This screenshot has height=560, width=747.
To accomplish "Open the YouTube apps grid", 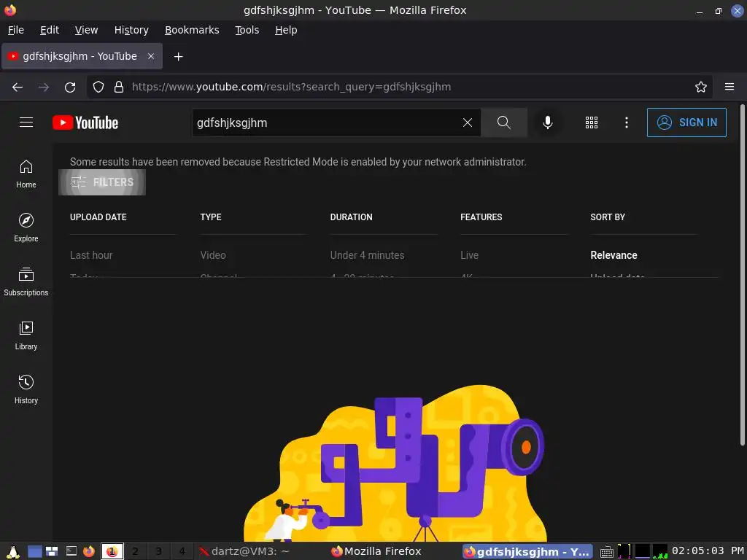I will (x=591, y=122).
